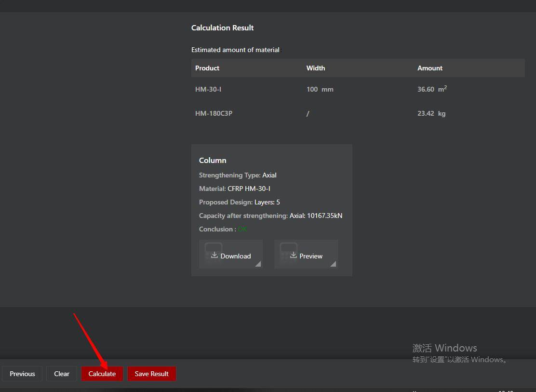Select the Product column header
Viewport: 536px width, 392px height.
207,68
